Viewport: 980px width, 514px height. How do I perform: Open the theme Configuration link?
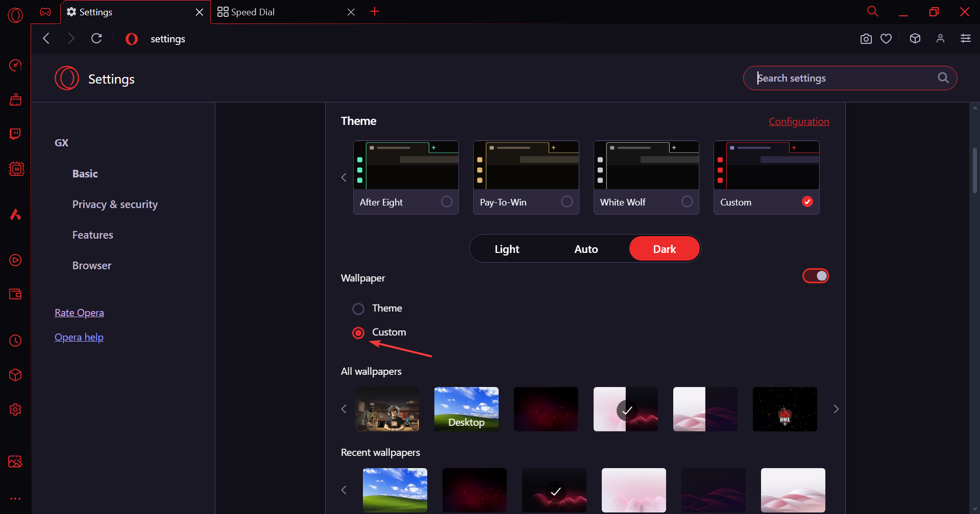[799, 121]
